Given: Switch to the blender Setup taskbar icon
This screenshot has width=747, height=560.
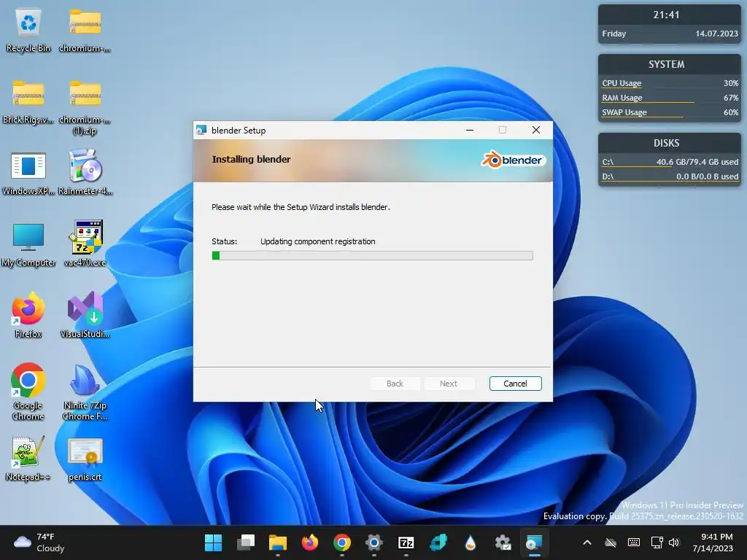Looking at the screenshot, I should click(x=534, y=542).
